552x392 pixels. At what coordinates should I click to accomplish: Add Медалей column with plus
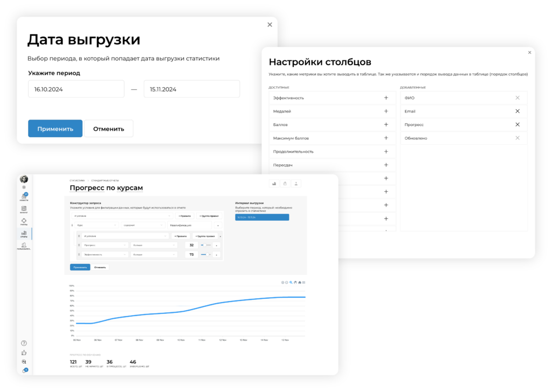[x=386, y=111]
